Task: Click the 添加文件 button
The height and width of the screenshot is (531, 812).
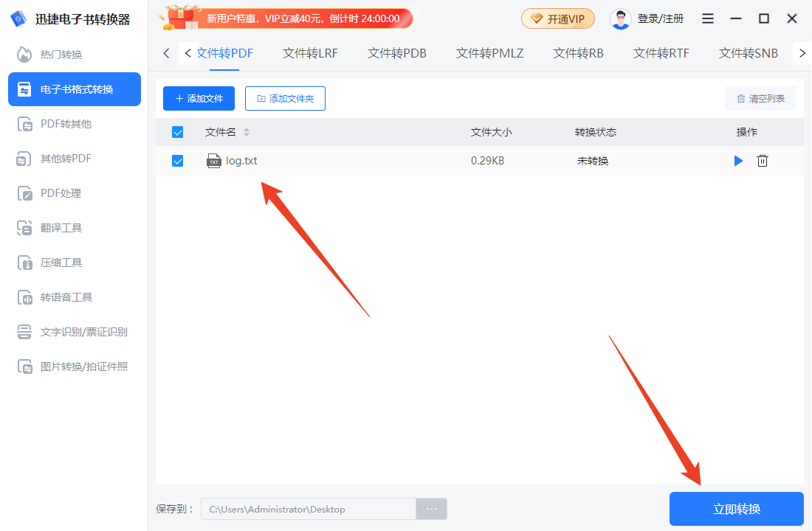Action: point(199,98)
